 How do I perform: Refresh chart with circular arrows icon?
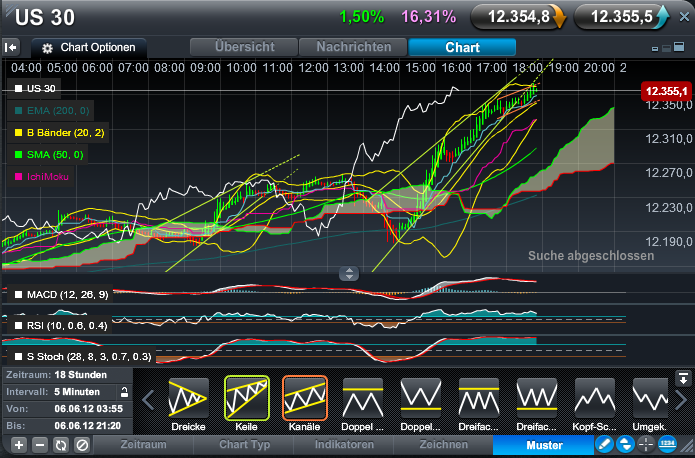[x=61, y=445]
